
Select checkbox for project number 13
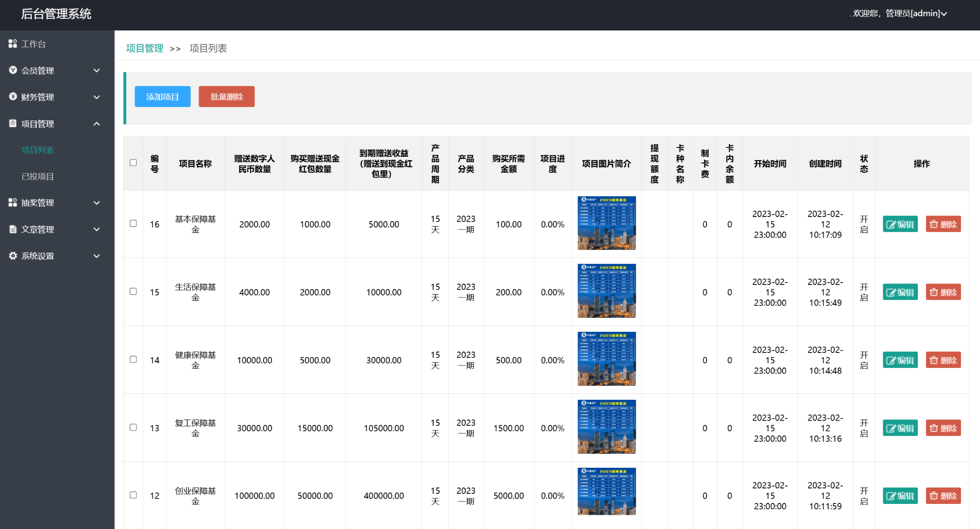(x=134, y=428)
